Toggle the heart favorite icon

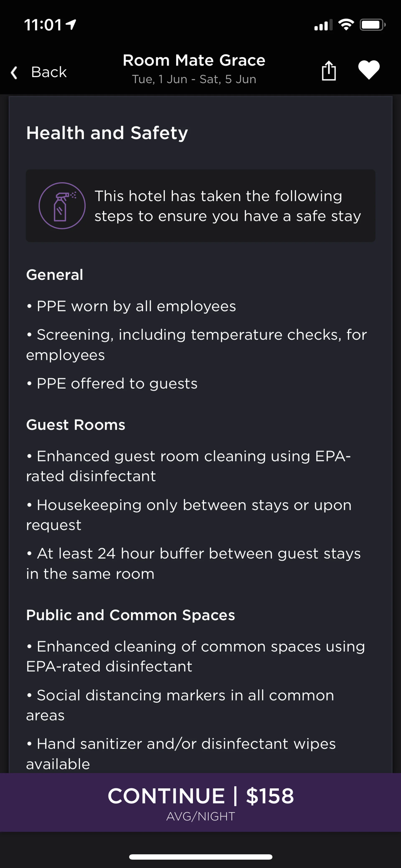click(369, 70)
